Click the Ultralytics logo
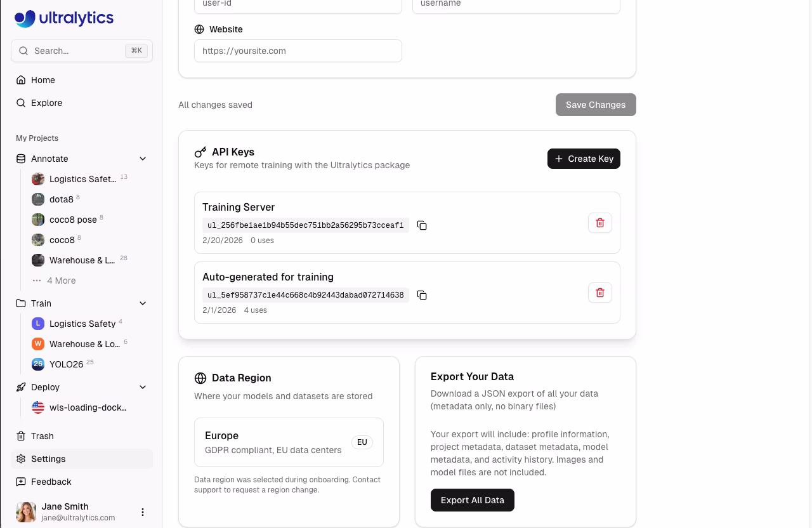 click(x=64, y=18)
